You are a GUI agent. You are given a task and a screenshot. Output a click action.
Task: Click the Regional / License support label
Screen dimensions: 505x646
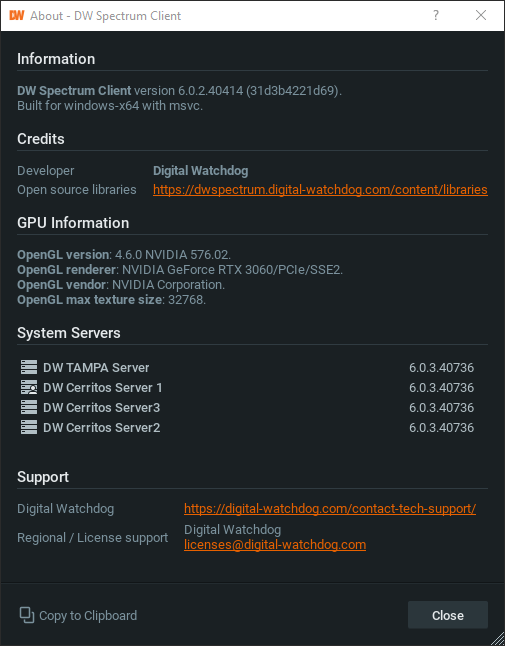pyautogui.click(x=93, y=537)
